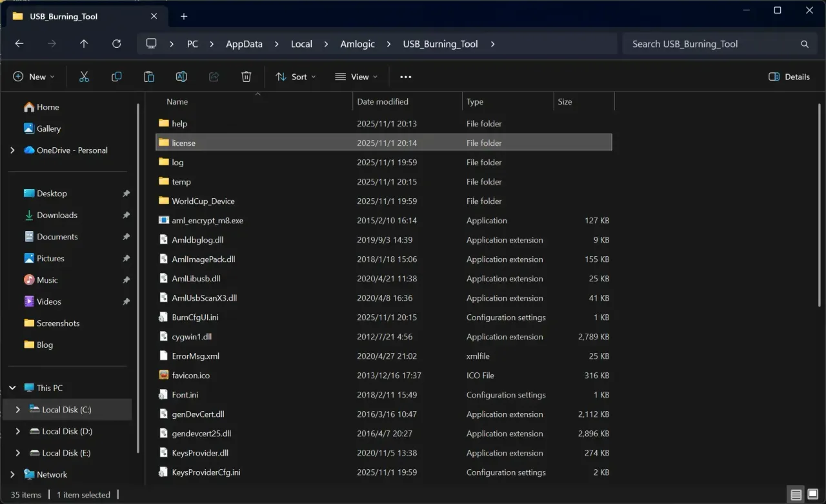Collapse the This PC tree node
This screenshot has width=826, height=504.
tap(12, 388)
